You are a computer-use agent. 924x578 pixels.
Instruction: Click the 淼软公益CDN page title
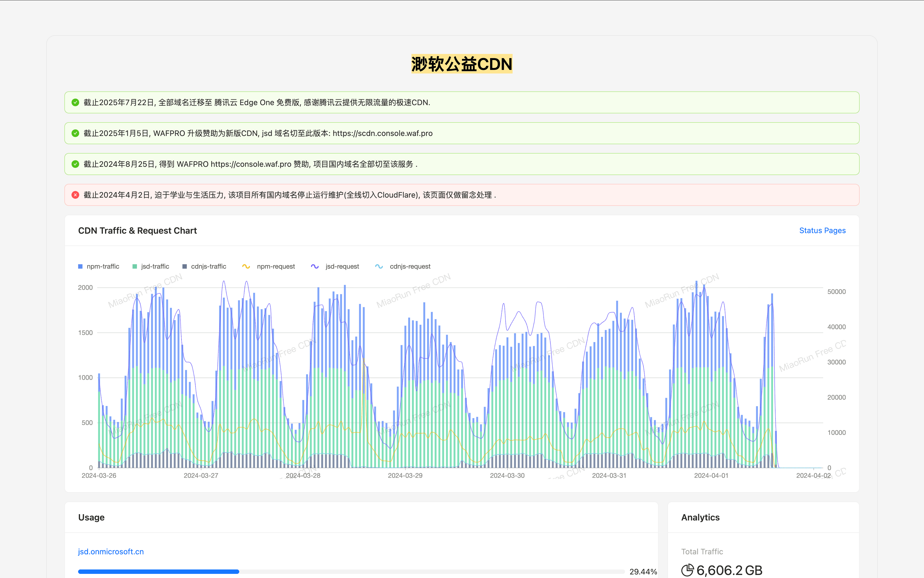462,64
